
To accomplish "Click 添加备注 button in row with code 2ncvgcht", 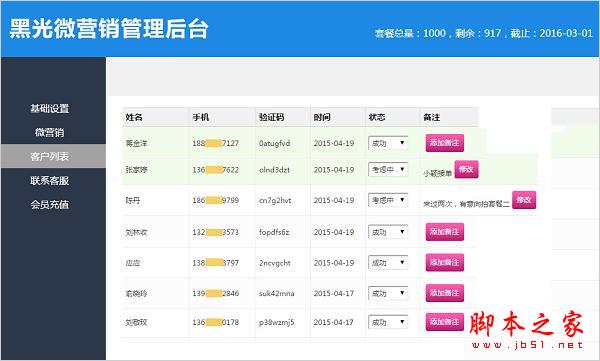I will (445, 263).
